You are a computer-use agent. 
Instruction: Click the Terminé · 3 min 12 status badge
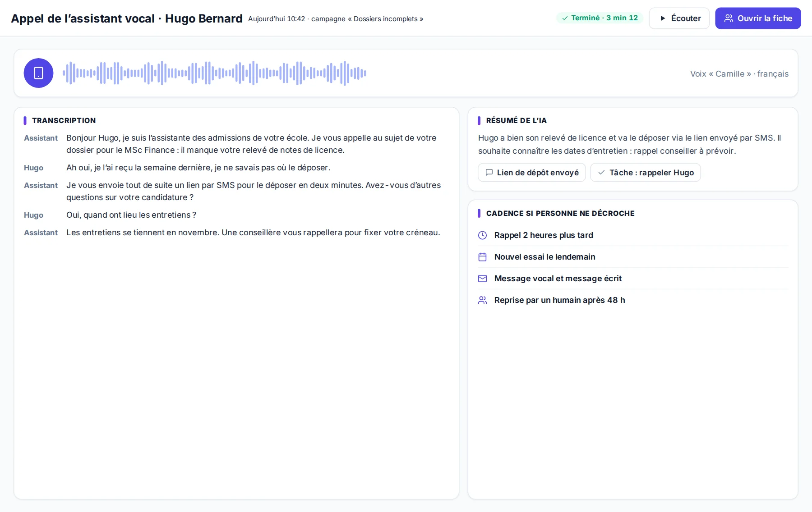(x=600, y=18)
